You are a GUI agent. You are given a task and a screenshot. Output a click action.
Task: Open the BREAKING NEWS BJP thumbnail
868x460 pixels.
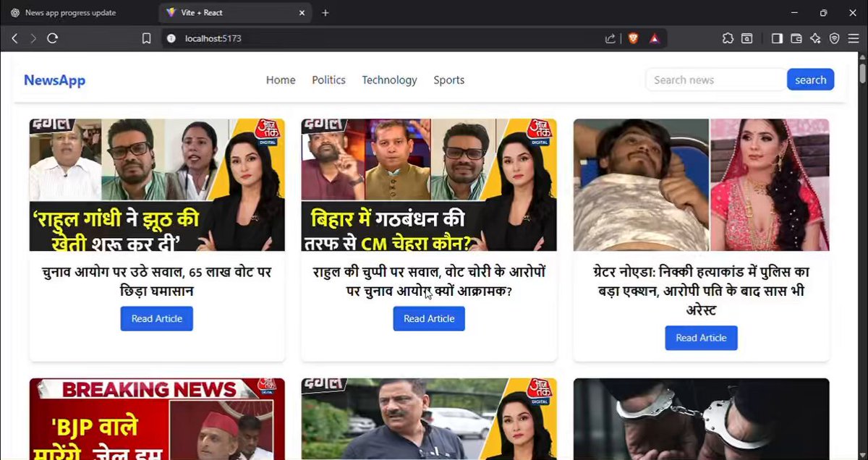click(157, 419)
